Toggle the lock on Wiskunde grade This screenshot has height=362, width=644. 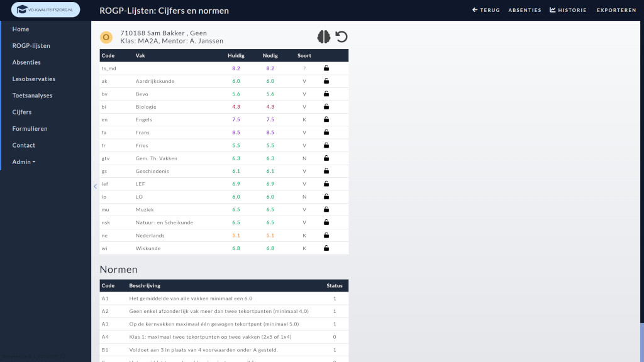point(326,248)
